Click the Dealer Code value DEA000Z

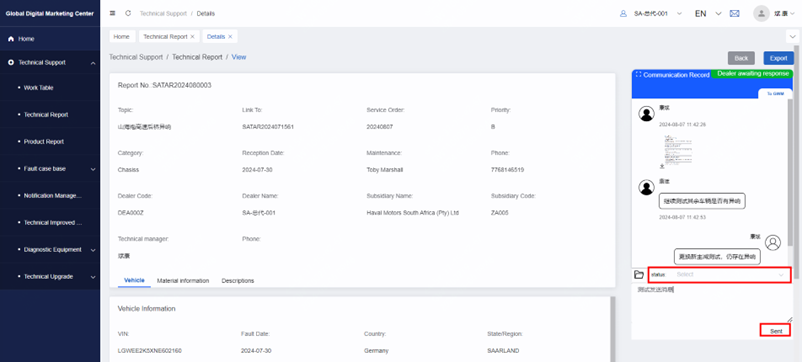point(131,213)
